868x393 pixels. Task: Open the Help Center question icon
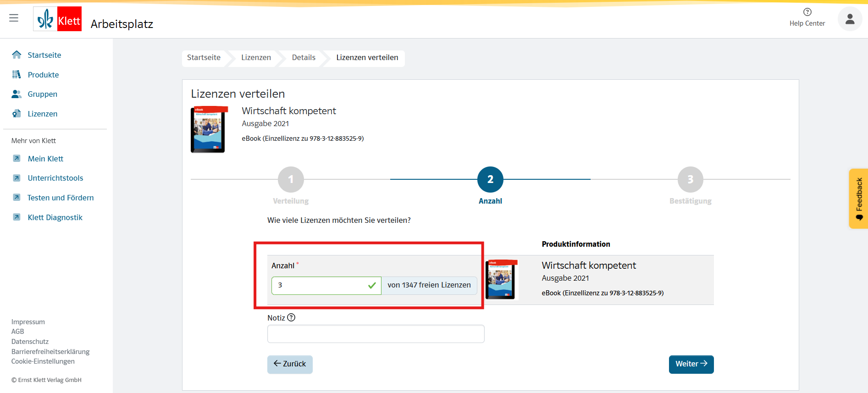807,12
